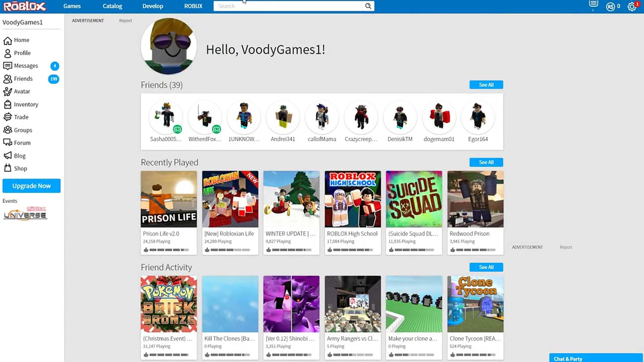Click the settings gear icon in the top bar
Viewport: 644px width, 362px height.
[632, 6]
